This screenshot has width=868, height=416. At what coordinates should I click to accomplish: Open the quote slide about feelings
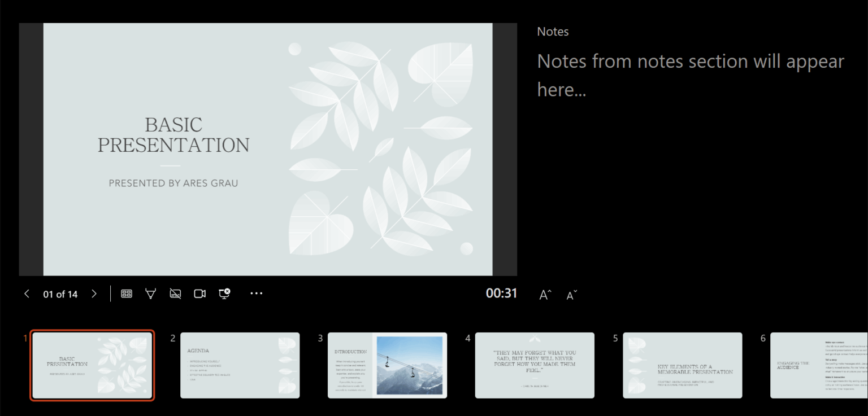(535, 365)
